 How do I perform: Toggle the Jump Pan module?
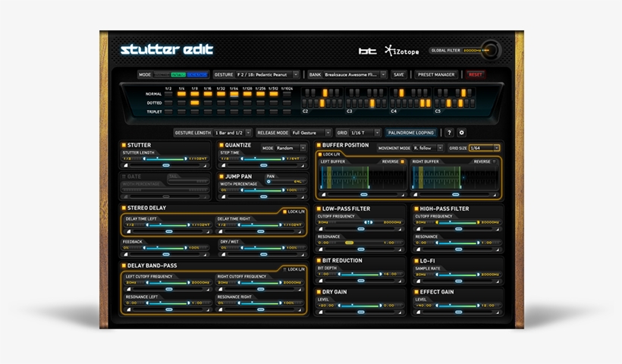click(221, 177)
